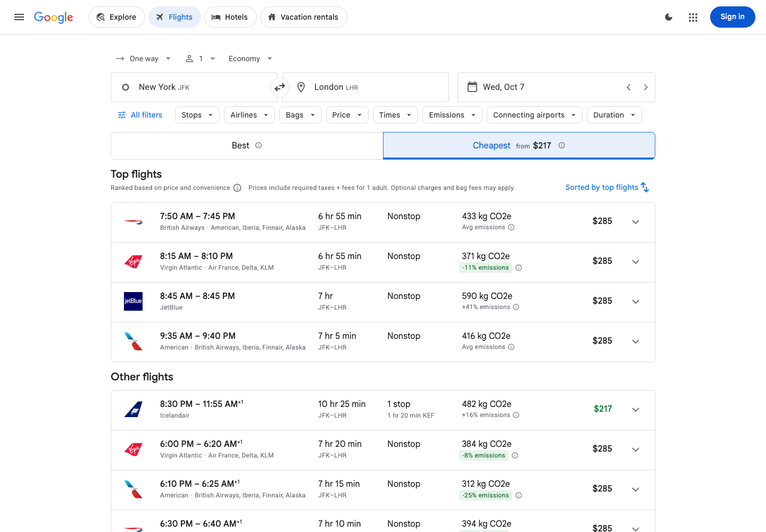View emissions info for American 9:35 AM
Image resolution: width=766 pixels, height=532 pixels.
tap(511, 347)
